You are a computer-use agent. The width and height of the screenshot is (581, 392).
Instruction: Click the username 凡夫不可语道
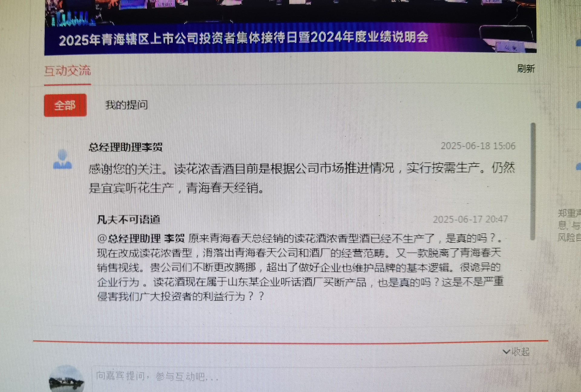click(x=129, y=220)
